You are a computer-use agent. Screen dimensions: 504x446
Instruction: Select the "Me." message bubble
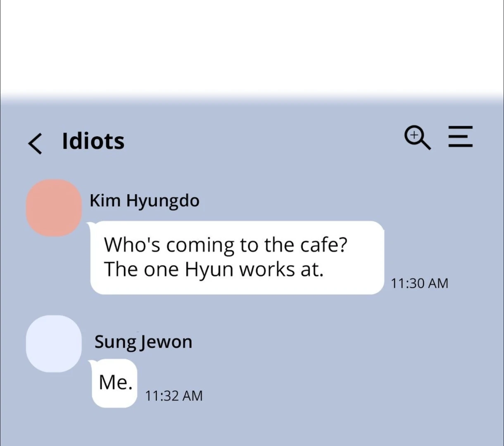click(x=114, y=383)
